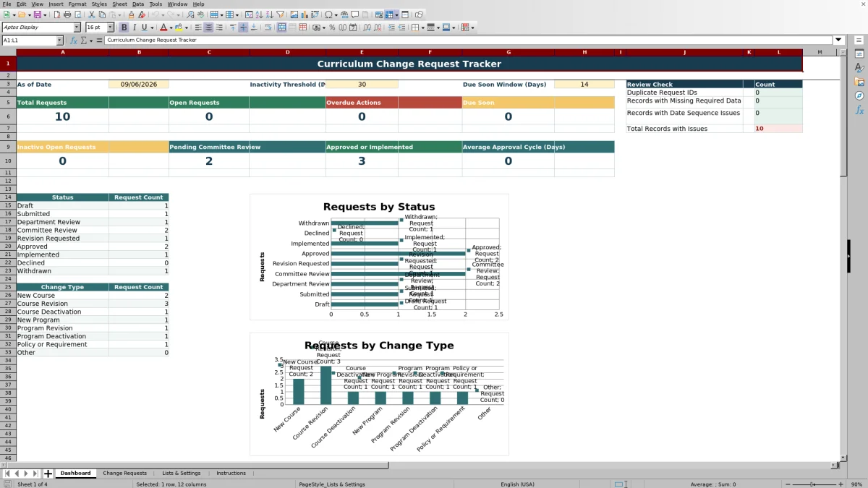Click the Export as PDF icon
This screenshot has height=488, width=868.
point(56,14)
